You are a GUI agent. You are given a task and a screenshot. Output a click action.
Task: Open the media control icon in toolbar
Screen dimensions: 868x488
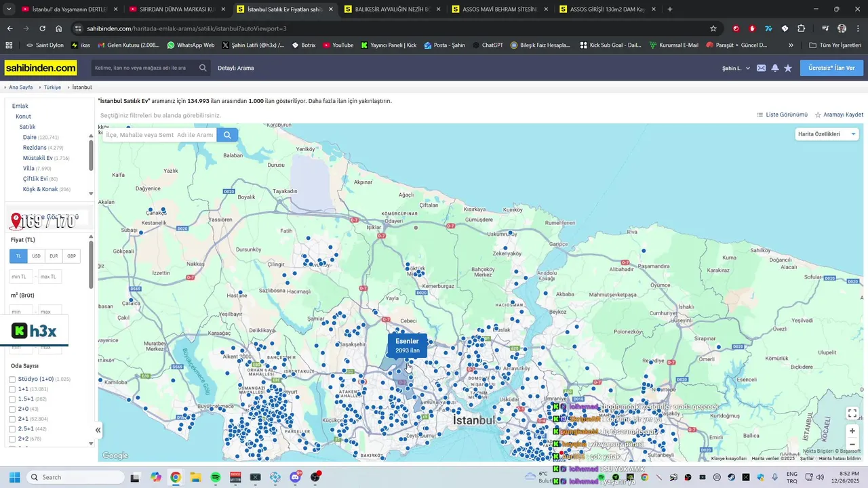click(825, 28)
